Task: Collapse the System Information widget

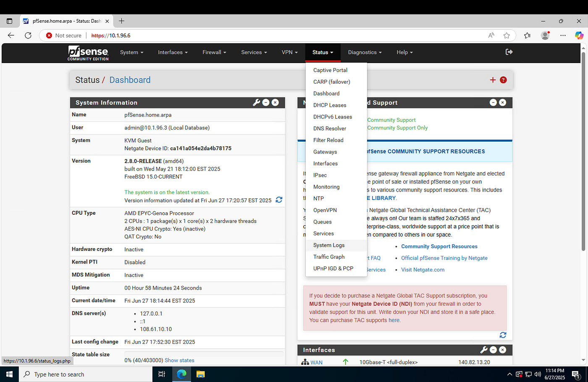Action: click(266, 103)
